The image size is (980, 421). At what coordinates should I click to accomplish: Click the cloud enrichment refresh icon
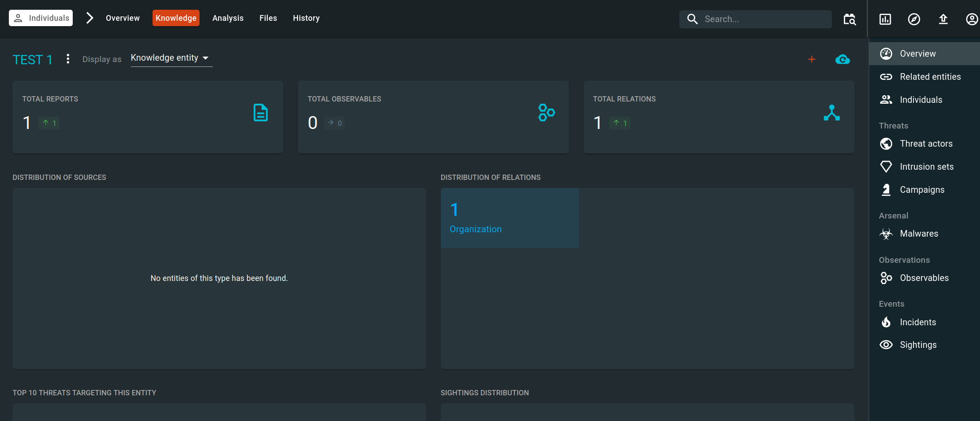843,59
